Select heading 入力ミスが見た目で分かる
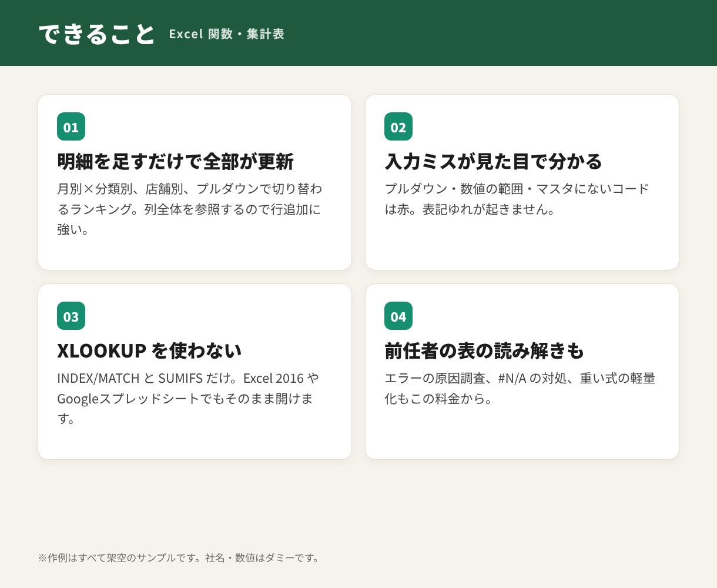This screenshot has height=588, width=717. pyautogui.click(x=494, y=161)
